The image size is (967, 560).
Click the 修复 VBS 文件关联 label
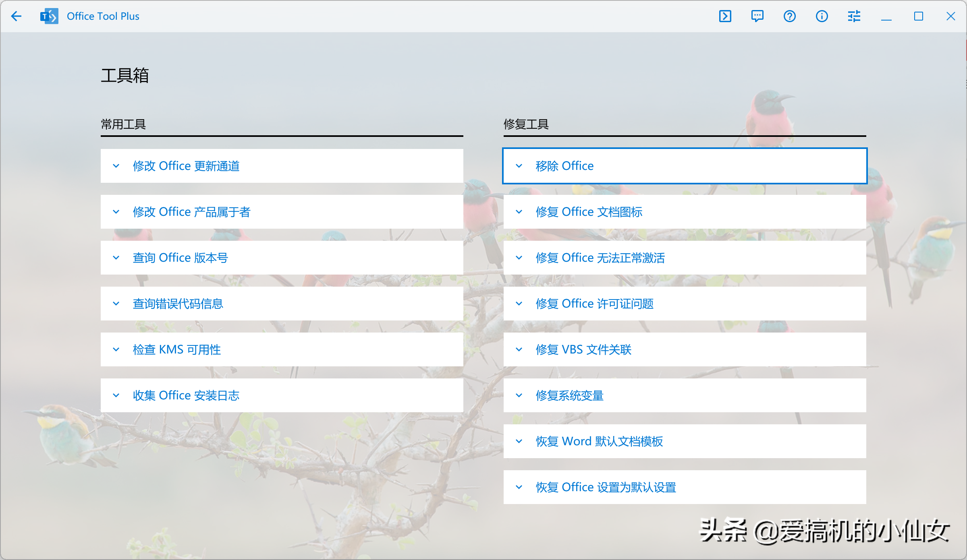pos(583,349)
